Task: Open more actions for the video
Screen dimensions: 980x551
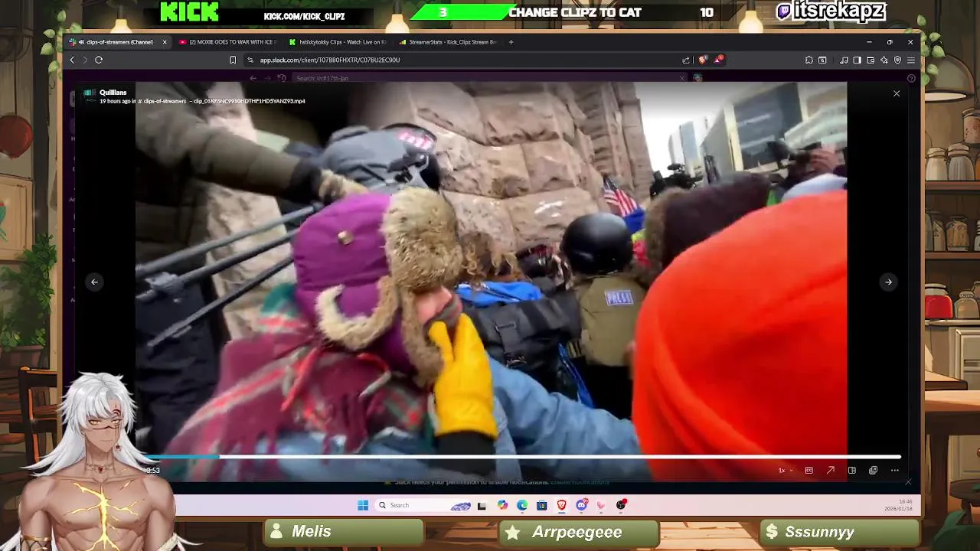Action: click(894, 471)
